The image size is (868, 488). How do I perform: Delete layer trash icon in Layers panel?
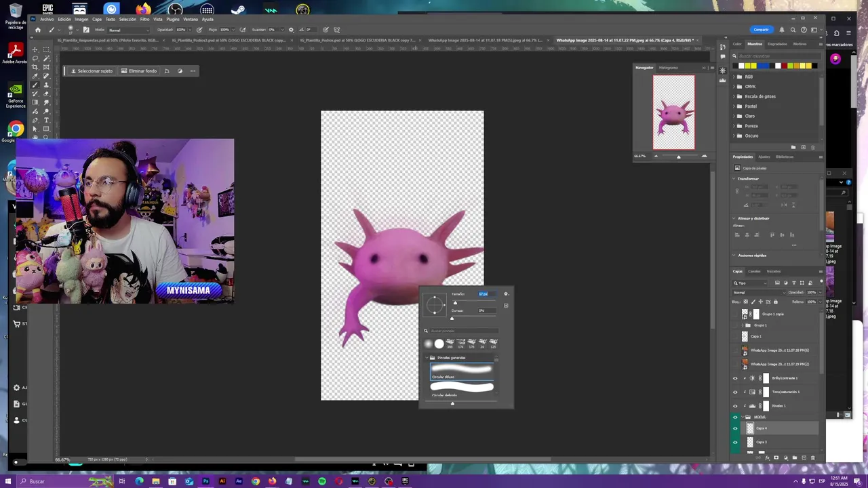[x=812, y=457]
